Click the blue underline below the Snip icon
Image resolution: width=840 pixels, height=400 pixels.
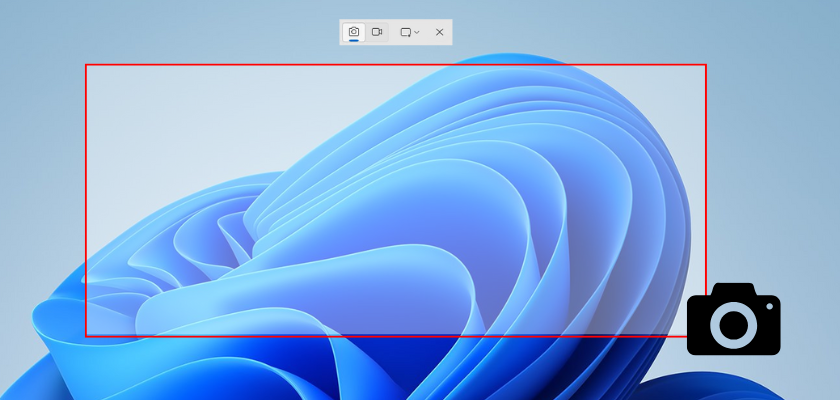coord(353,41)
